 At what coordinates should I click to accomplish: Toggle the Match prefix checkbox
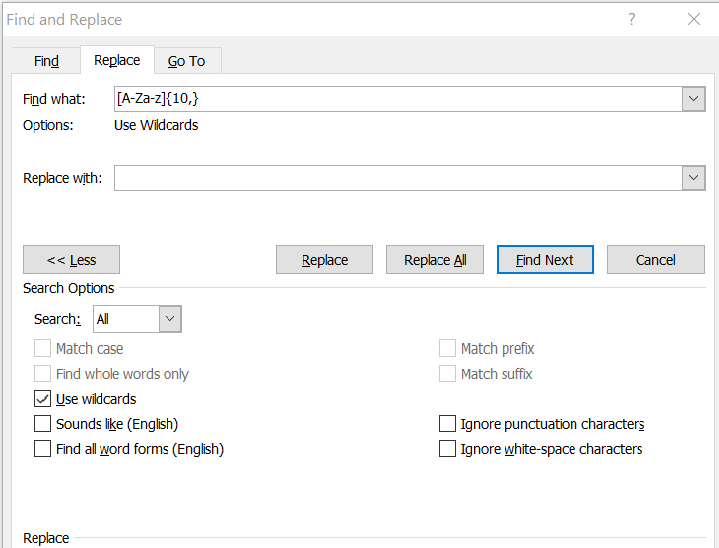pos(447,349)
